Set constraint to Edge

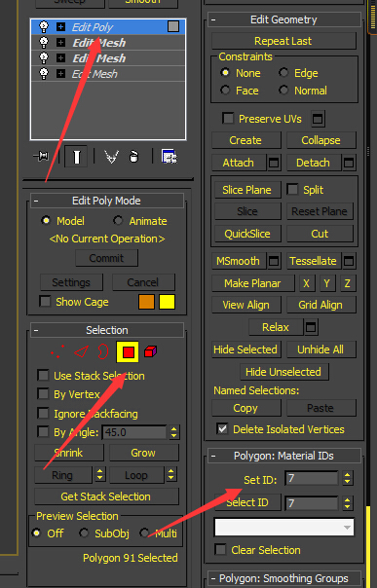[x=283, y=72]
